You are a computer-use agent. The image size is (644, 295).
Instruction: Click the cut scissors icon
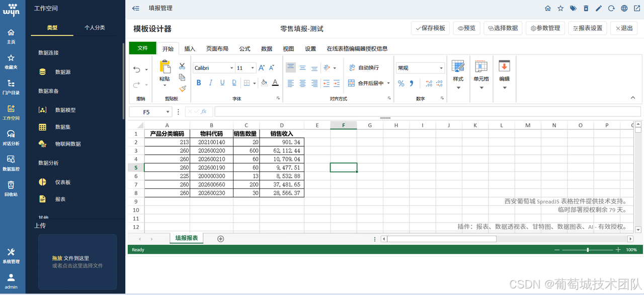(x=182, y=66)
